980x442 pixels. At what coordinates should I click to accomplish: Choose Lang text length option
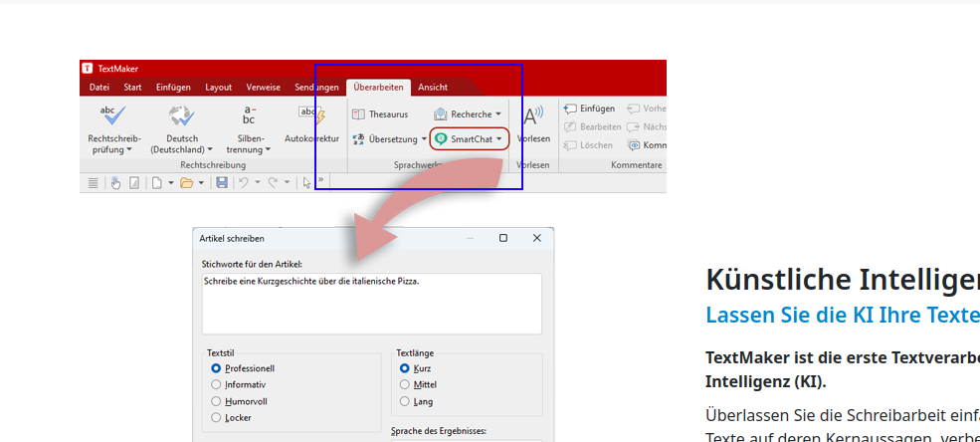point(404,401)
